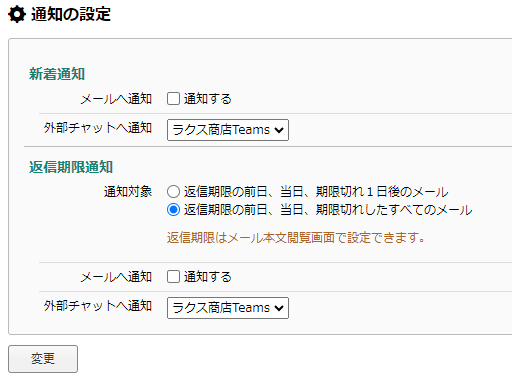This screenshot has width=512, height=387.
Task: Click 外部チャットへ通知 label under 返信期限通知
Action: coord(98,306)
